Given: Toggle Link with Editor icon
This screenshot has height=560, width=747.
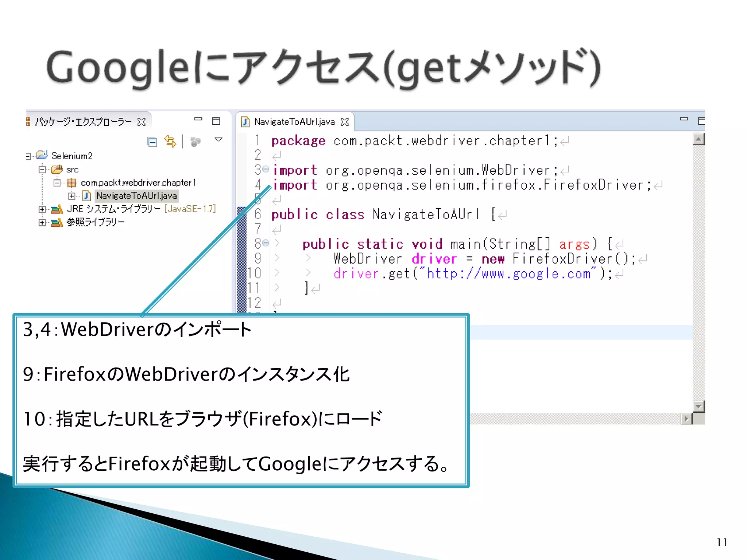Looking at the screenshot, I should (170, 141).
